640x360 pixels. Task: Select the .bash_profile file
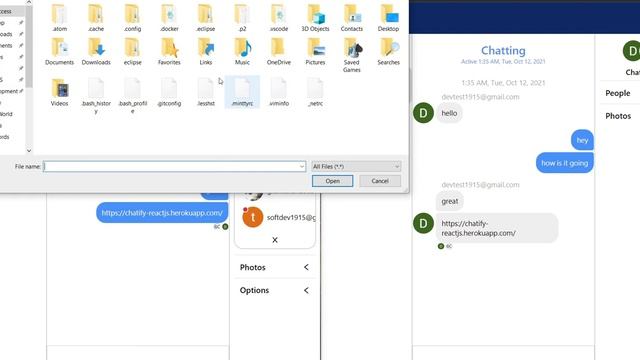[133, 96]
